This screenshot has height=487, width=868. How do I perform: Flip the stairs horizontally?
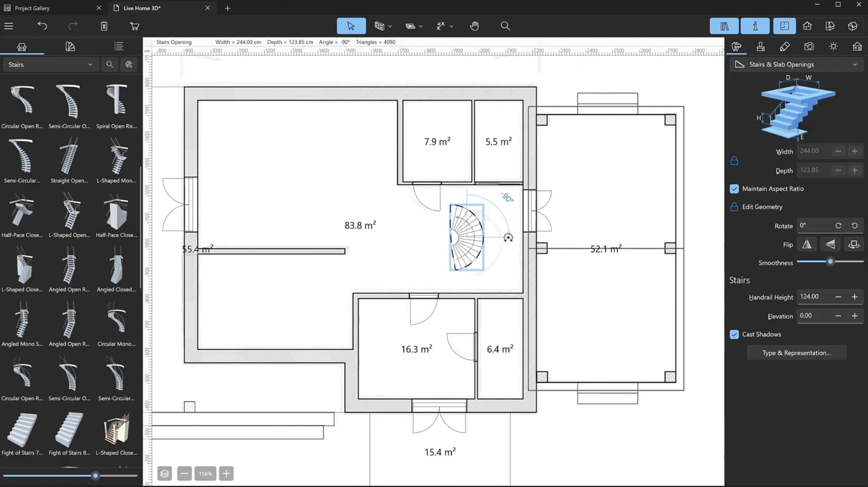click(x=807, y=245)
